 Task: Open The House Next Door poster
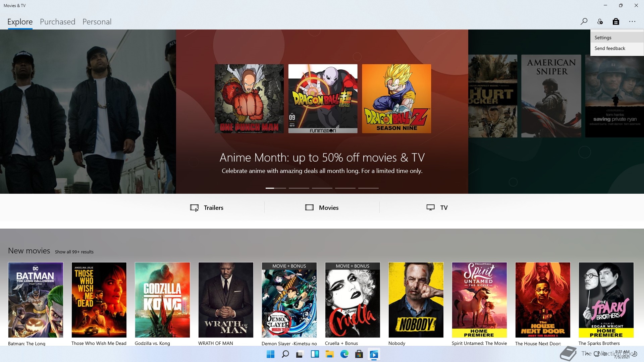pyautogui.click(x=543, y=300)
